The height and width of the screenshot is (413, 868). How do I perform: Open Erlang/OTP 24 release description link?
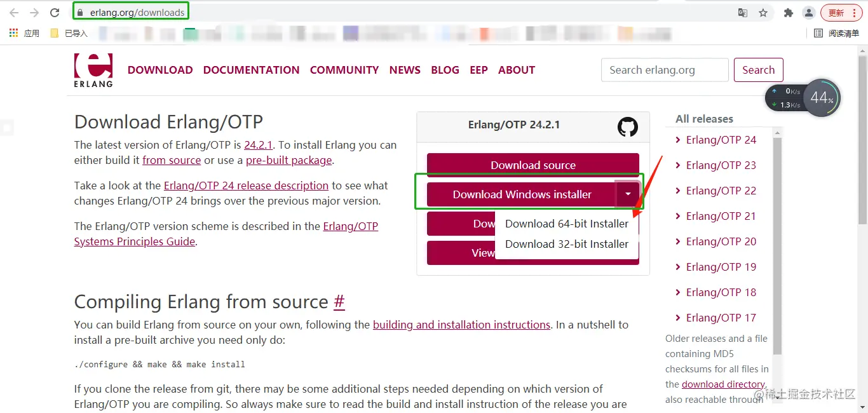246,186
